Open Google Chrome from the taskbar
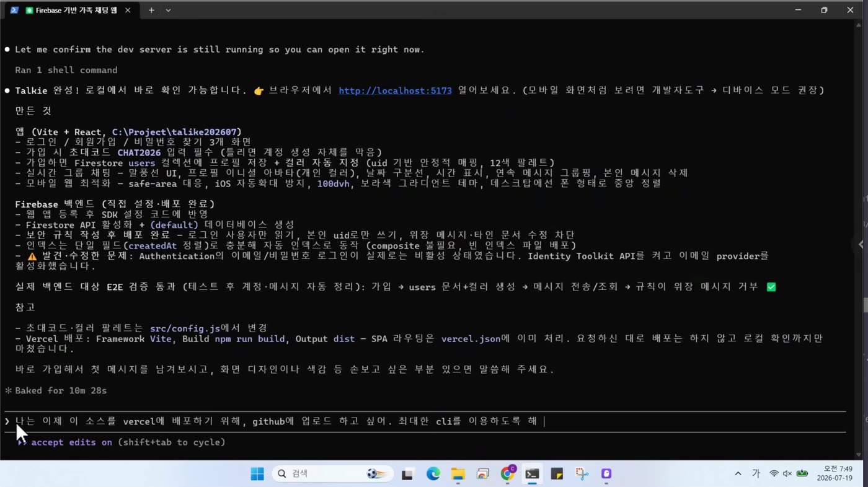868x487 pixels. pos(508,474)
